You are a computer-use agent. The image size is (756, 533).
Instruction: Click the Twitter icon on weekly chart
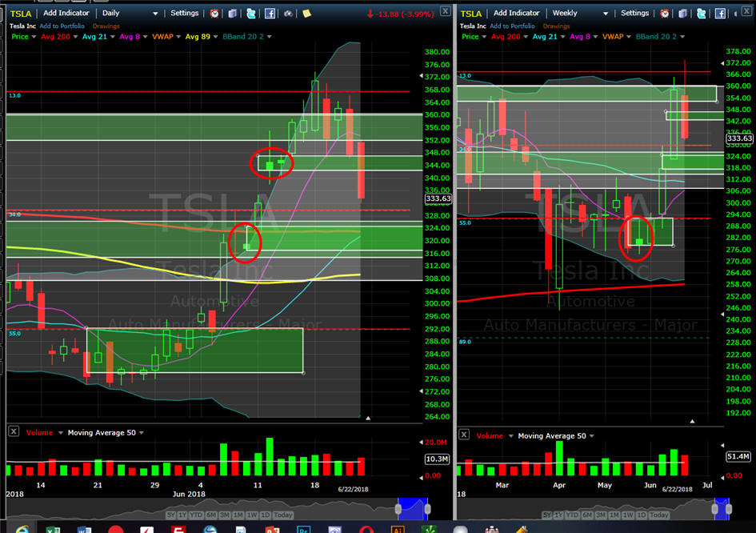click(701, 14)
